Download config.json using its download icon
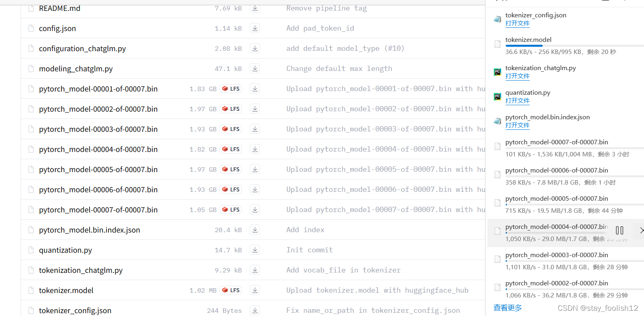The width and height of the screenshot is (644, 316). [x=255, y=28]
